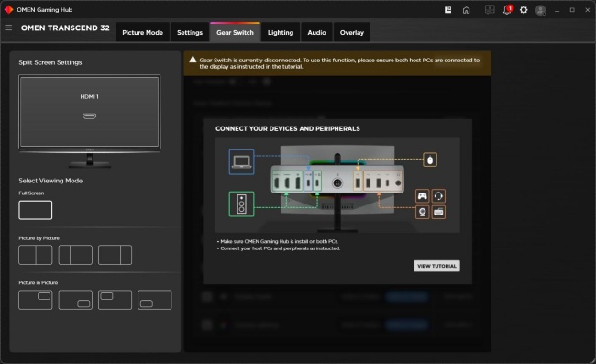Click the mouse icon in diagram
Viewport: 596px width, 364px height.
[x=430, y=160]
